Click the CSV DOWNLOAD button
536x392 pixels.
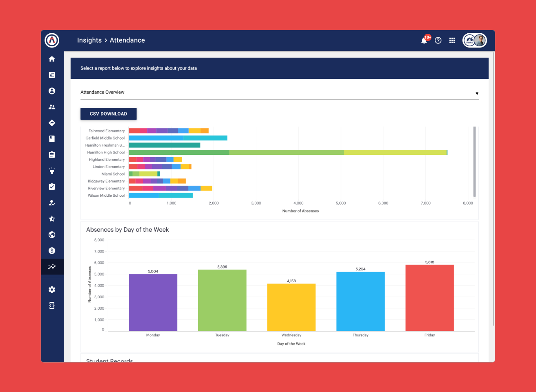[x=109, y=114]
